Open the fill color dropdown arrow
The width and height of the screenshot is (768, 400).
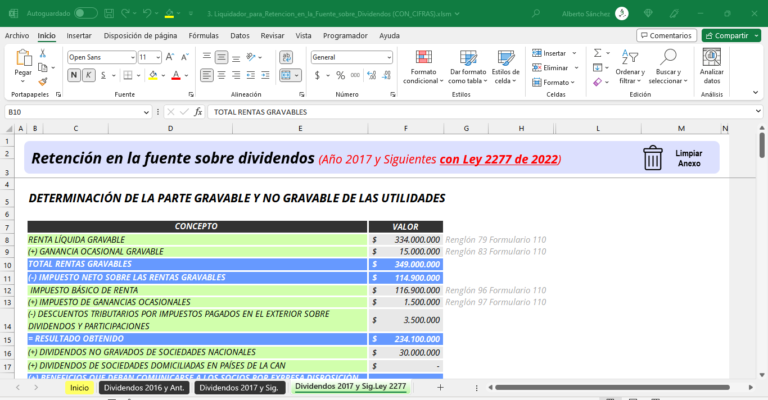[163, 75]
